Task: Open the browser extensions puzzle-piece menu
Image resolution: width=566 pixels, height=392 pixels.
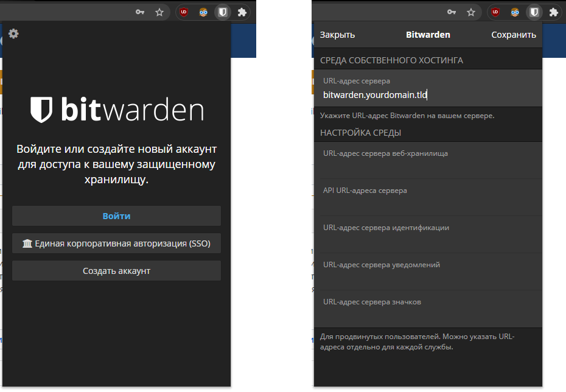Action: coord(242,12)
